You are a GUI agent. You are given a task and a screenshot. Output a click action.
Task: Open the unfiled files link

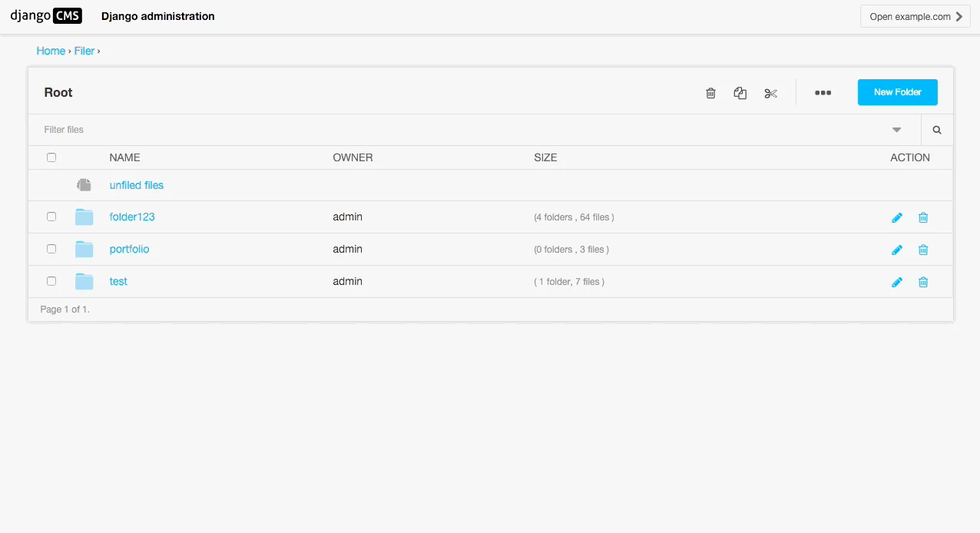pyautogui.click(x=137, y=185)
